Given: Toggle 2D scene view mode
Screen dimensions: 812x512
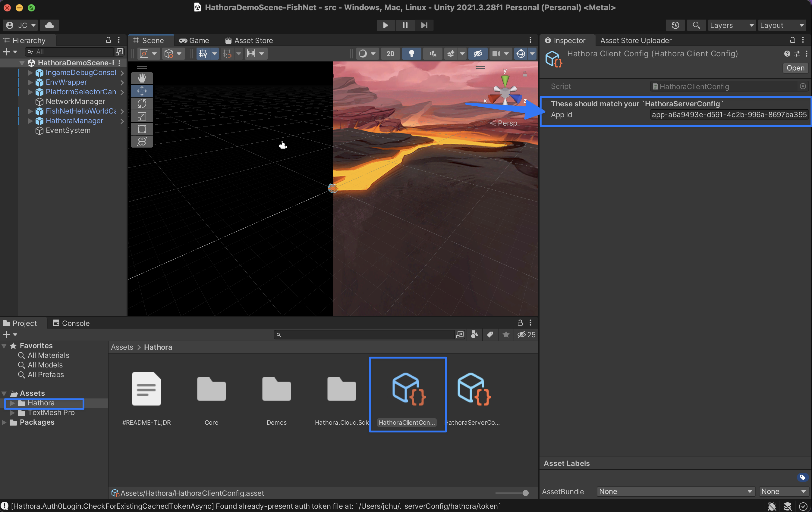Looking at the screenshot, I should tap(391, 54).
